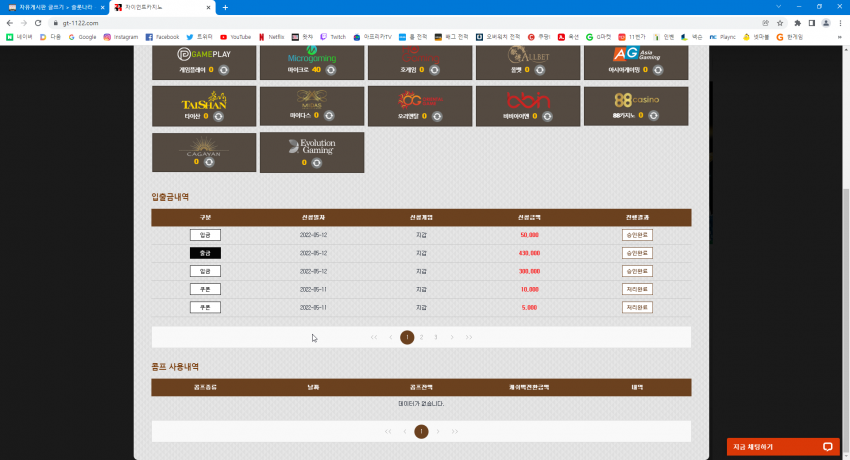Viewport: 850px width, 460px height.
Task: Refresh the Midas balance
Action: click(329, 115)
